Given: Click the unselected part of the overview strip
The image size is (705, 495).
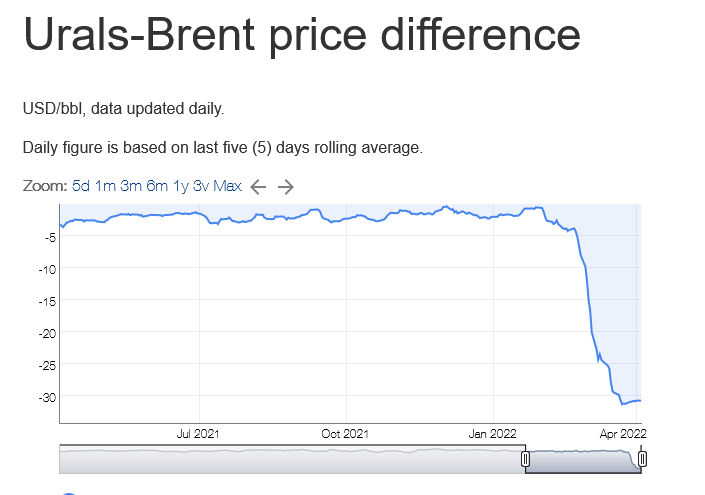Looking at the screenshot, I should [x=292, y=459].
